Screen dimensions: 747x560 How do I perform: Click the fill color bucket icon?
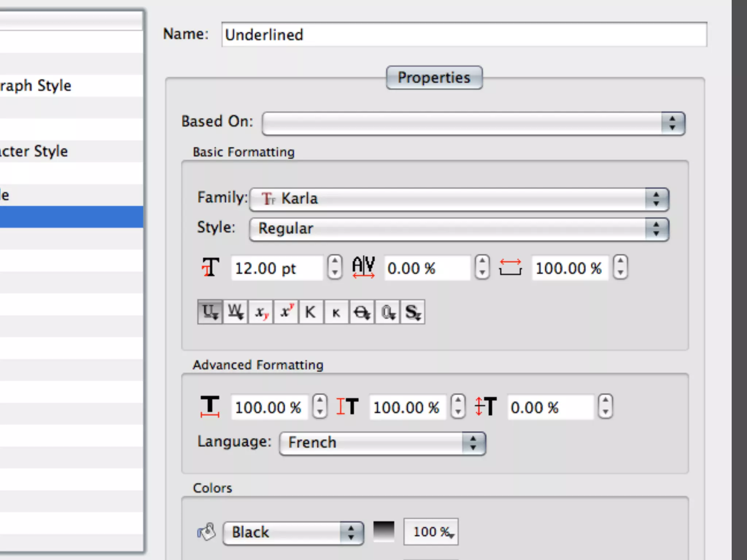point(206,532)
